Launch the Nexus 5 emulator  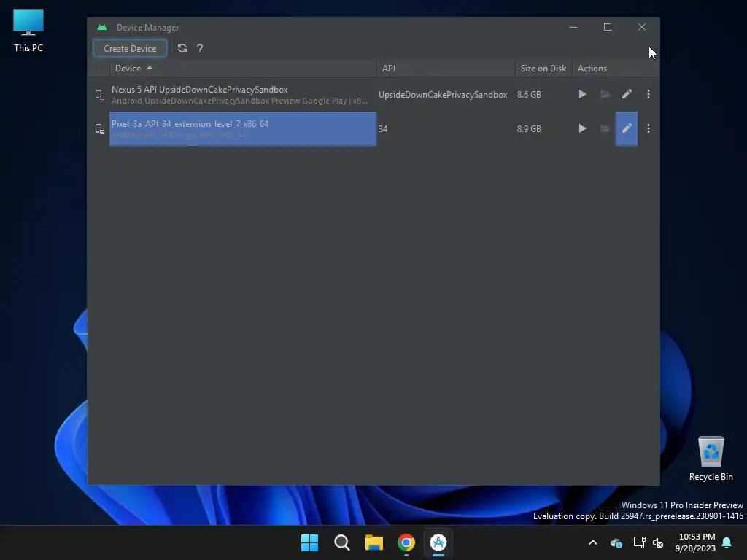click(582, 94)
